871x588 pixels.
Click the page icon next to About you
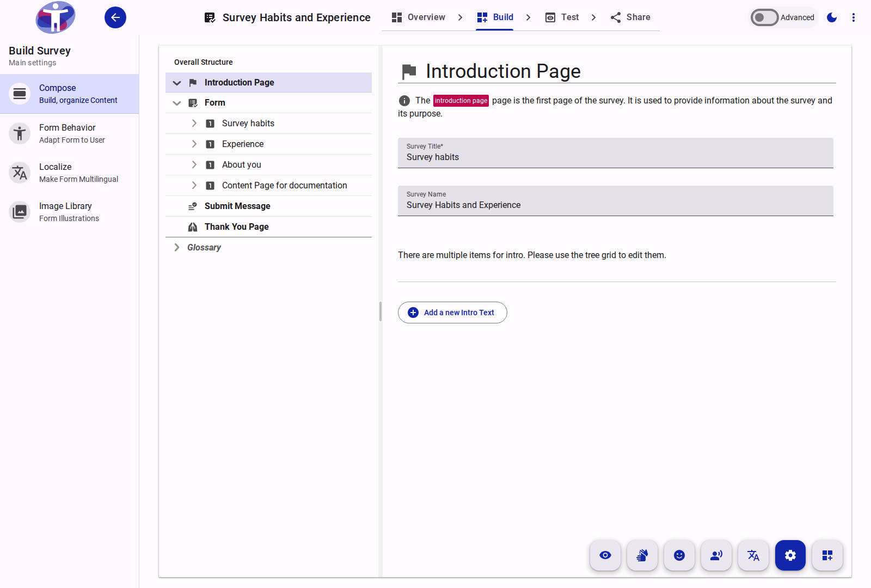point(210,165)
